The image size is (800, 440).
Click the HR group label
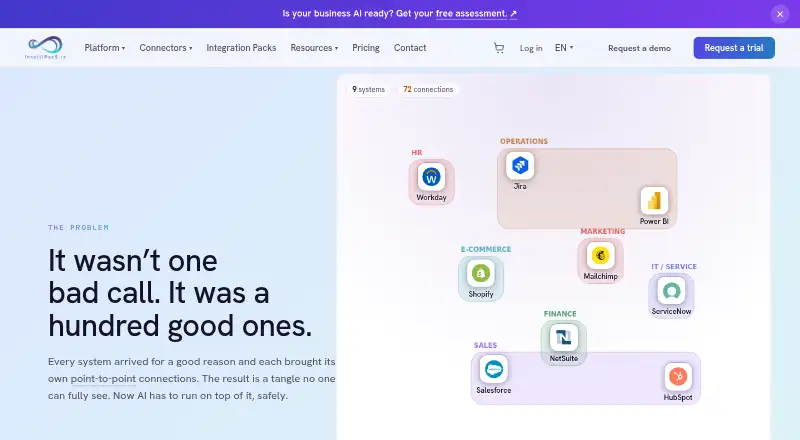(417, 153)
